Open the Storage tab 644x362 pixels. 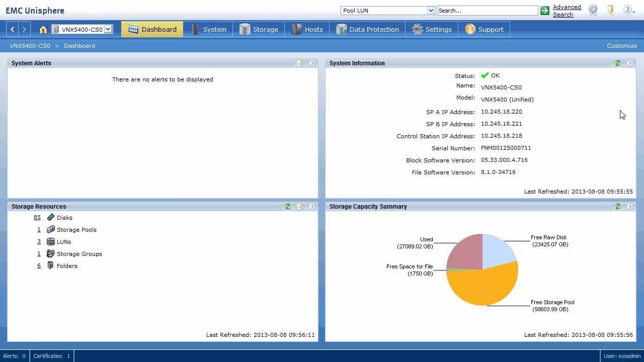pos(259,29)
